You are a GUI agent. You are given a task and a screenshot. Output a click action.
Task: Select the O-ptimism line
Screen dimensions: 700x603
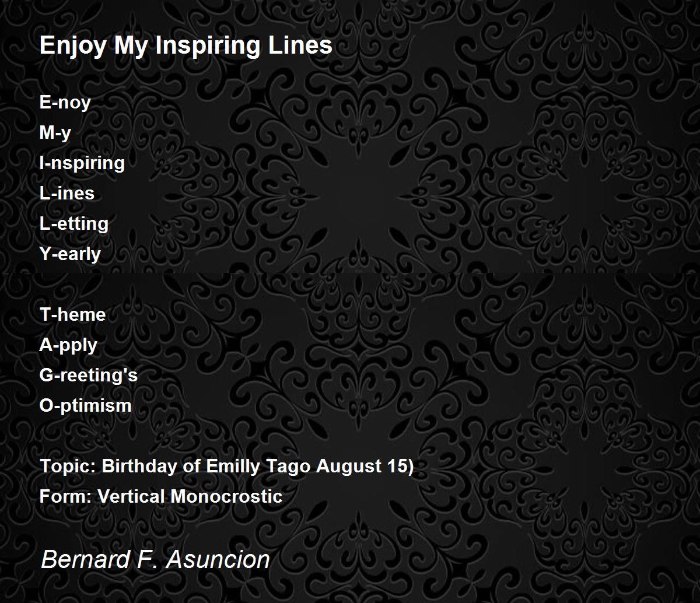pos(86,406)
